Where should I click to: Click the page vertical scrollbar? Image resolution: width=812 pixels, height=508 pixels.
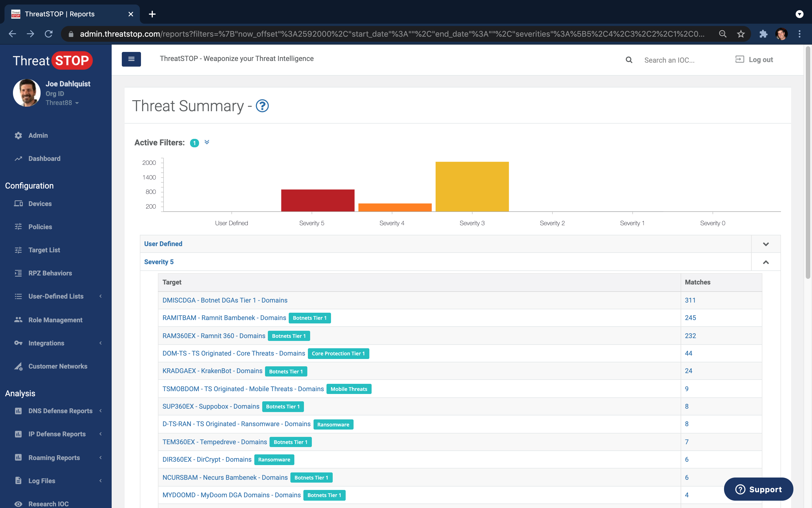point(808,163)
